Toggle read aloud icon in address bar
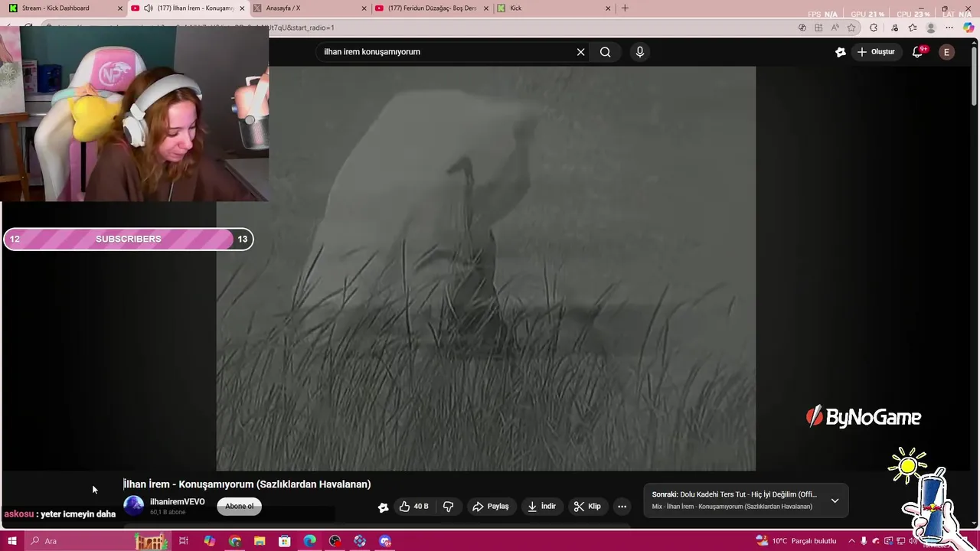 pyautogui.click(x=835, y=28)
